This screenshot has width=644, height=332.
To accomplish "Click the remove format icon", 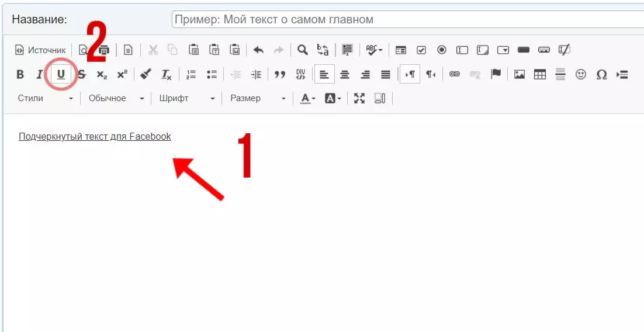I will pyautogui.click(x=167, y=74).
